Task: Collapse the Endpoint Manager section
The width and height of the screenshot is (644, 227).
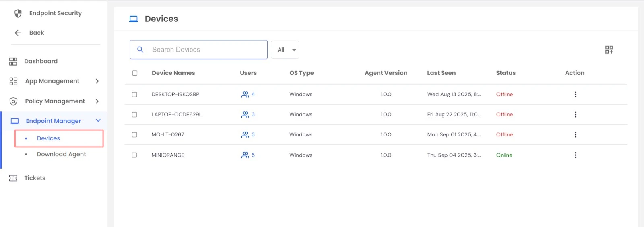Action: pos(98,121)
